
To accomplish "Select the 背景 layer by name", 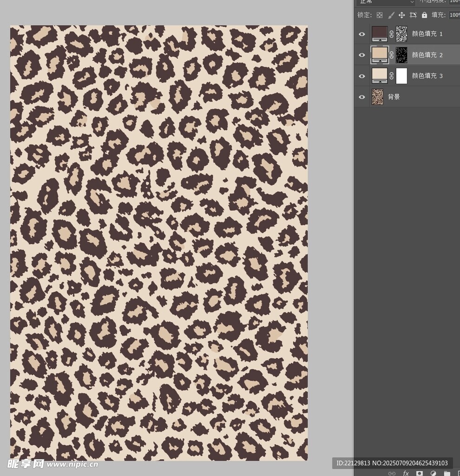I will [x=394, y=97].
